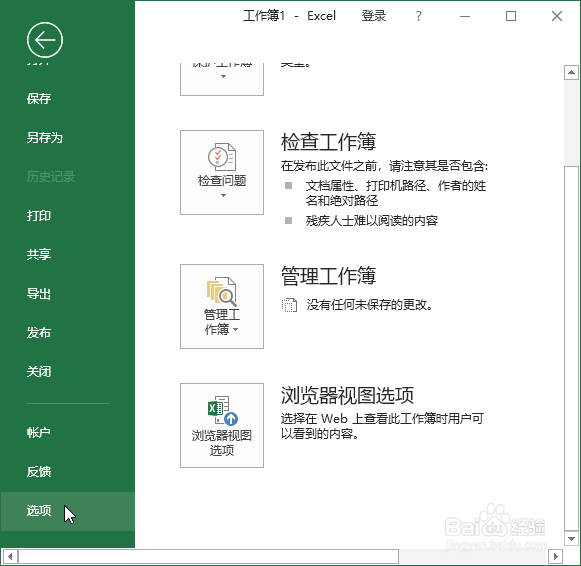This screenshot has width=581, height=566.
Task: Close the Excel window
Action: coord(557,16)
